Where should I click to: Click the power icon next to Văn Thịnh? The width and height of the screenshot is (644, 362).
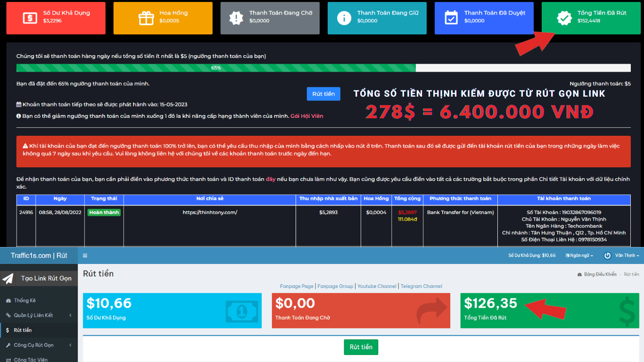pyautogui.click(x=607, y=255)
